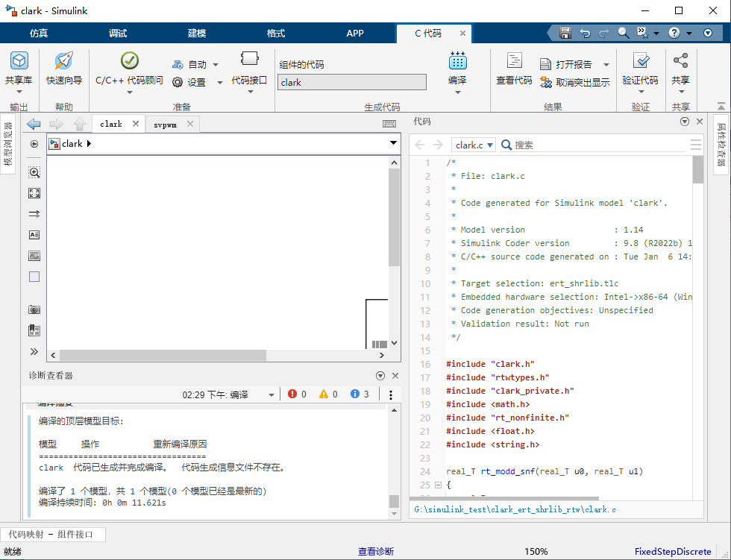Open the 属性检查器 side panel
The height and width of the screenshot is (560, 731).
coord(721,144)
